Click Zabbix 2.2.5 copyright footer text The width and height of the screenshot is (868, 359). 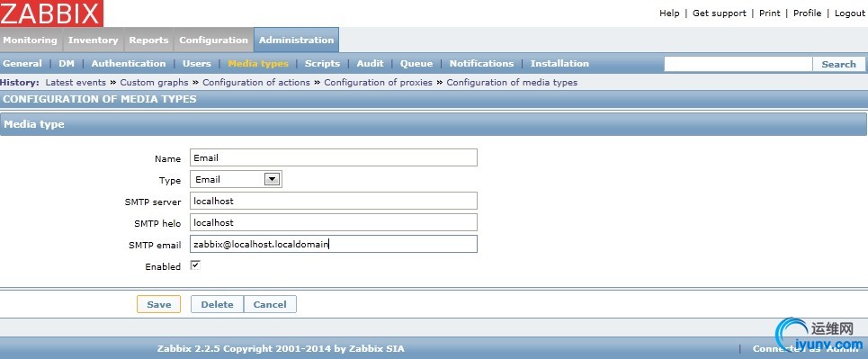(x=281, y=348)
